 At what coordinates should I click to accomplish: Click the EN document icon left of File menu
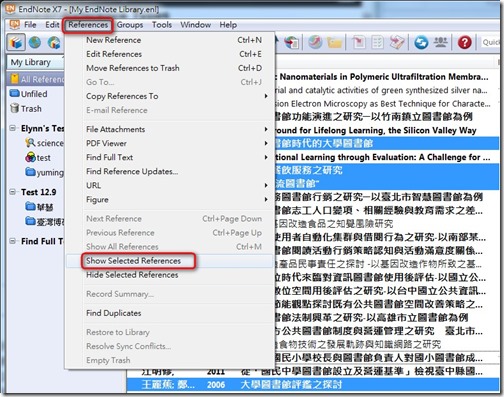tap(14, 24)
